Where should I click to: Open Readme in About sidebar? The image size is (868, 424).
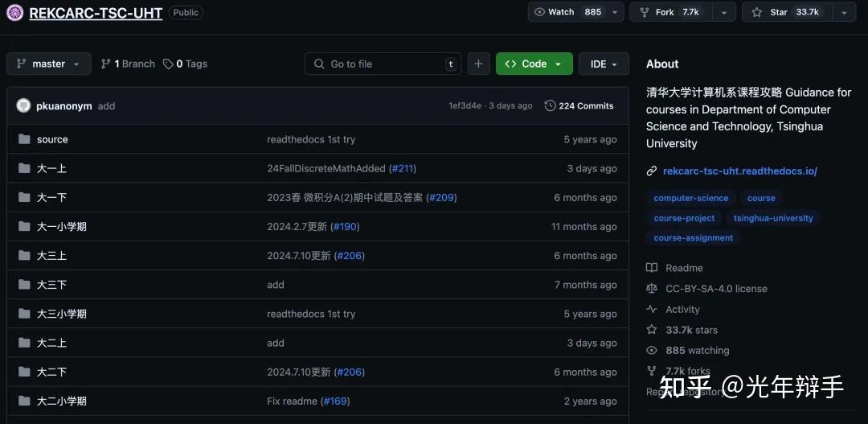(684, 268)
